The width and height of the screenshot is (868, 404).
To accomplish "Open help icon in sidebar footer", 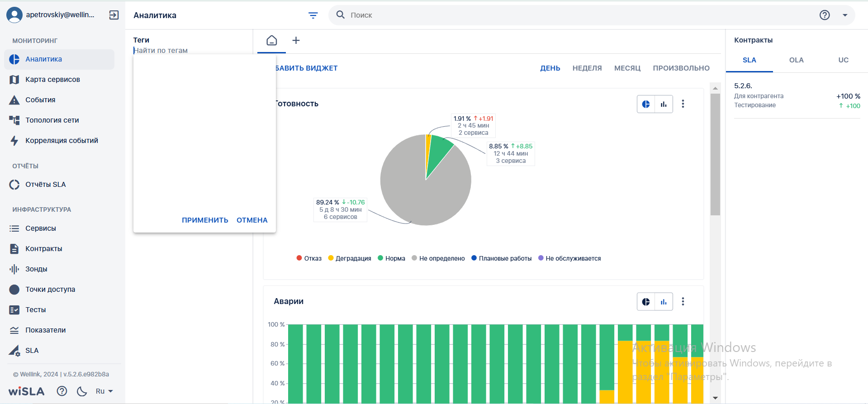I will [x=62, y=391].
